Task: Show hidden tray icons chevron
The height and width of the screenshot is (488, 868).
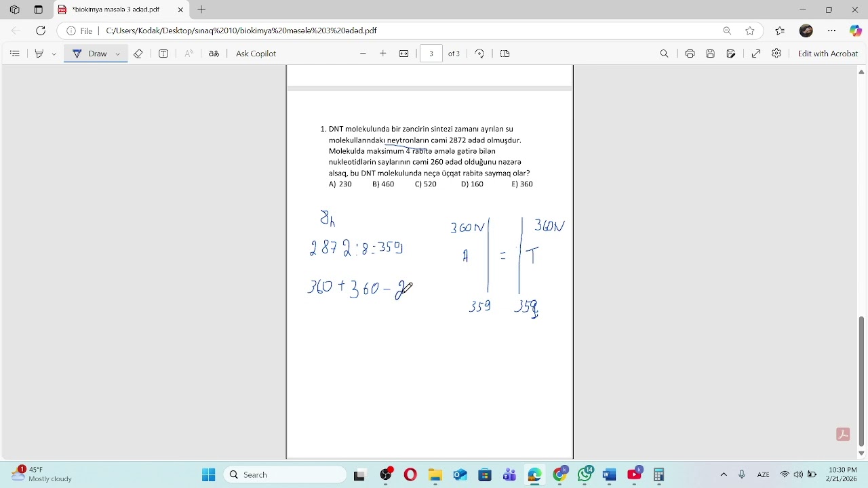Action: [x=724, y=474]
